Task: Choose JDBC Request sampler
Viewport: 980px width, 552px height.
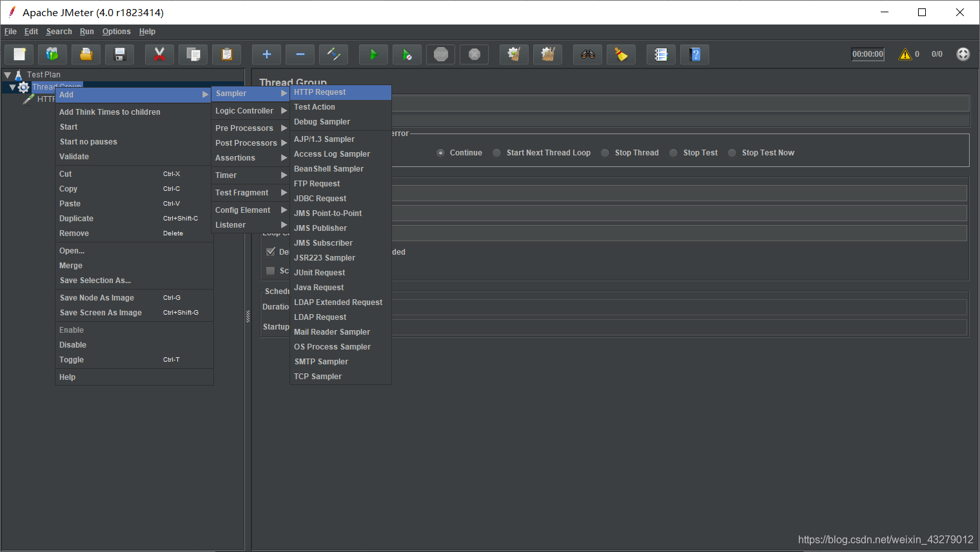Action: tap(340, 199)
